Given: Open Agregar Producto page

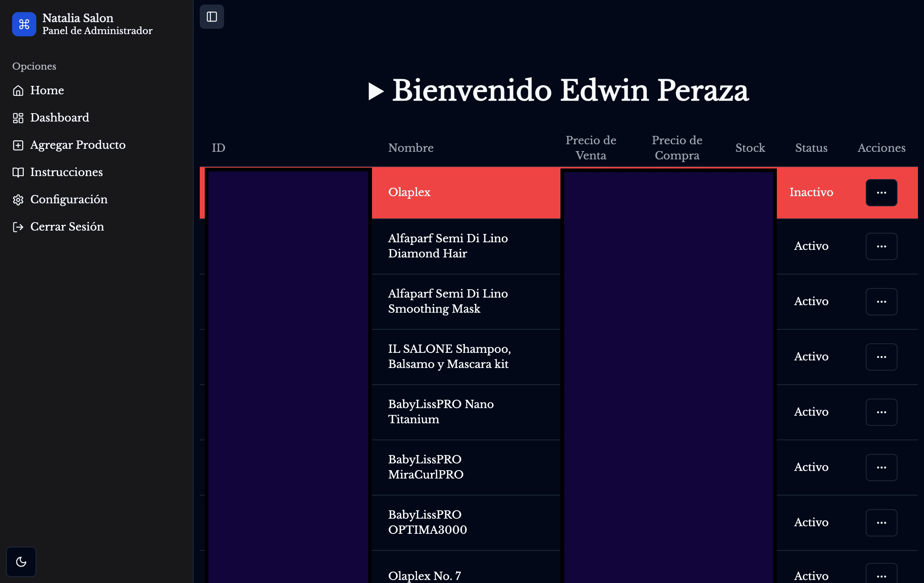Looking at the screenshot, I should [78, 145].
